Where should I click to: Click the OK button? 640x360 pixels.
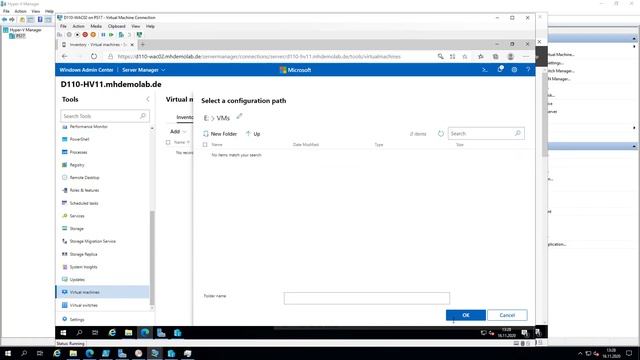point(466,315)
